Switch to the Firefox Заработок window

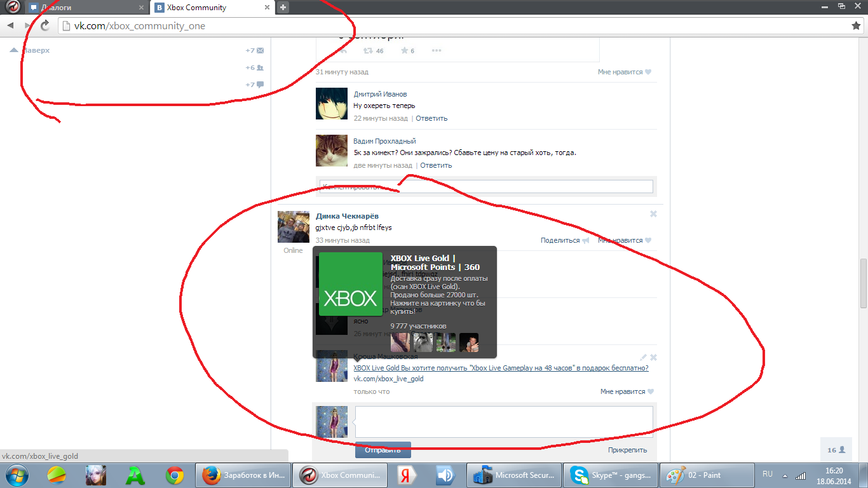(244, 475)
